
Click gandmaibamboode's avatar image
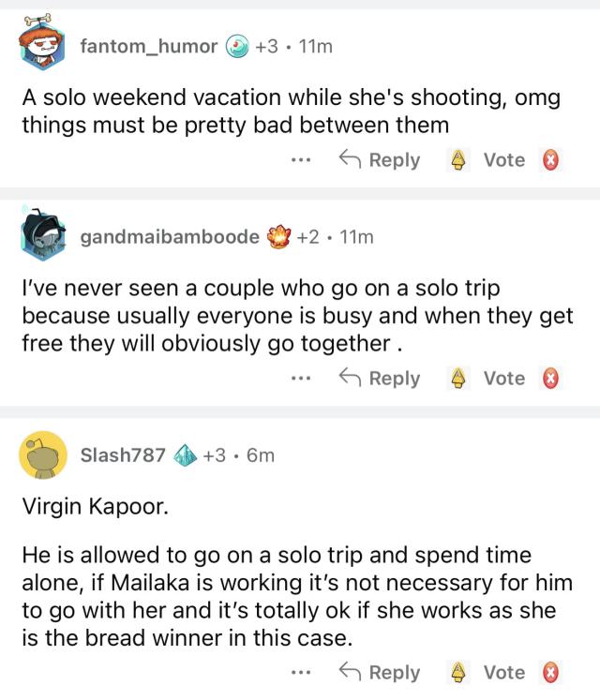pyautogui.click(x=43, y=235)
